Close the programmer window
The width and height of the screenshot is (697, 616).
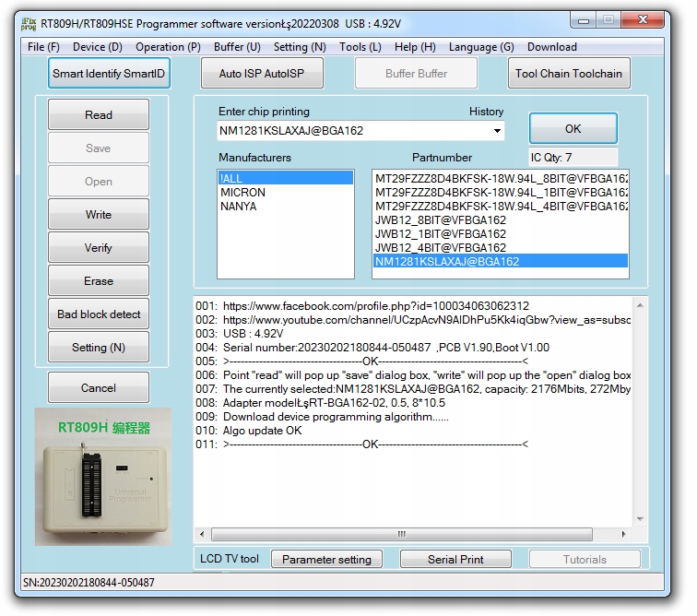pyautogui.click(x=643, y=19)
